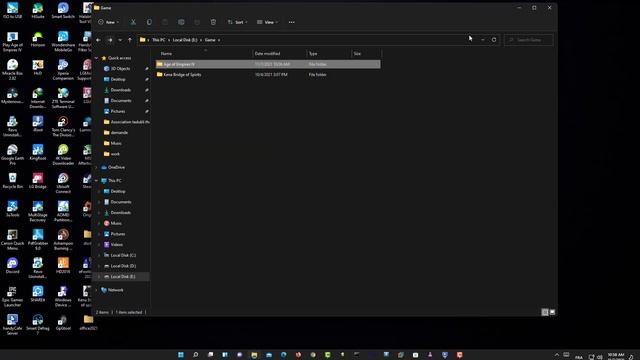This screenshot has width=640, height=360.
Task: Open 3D Objects in Quick access
Action: 120,69
